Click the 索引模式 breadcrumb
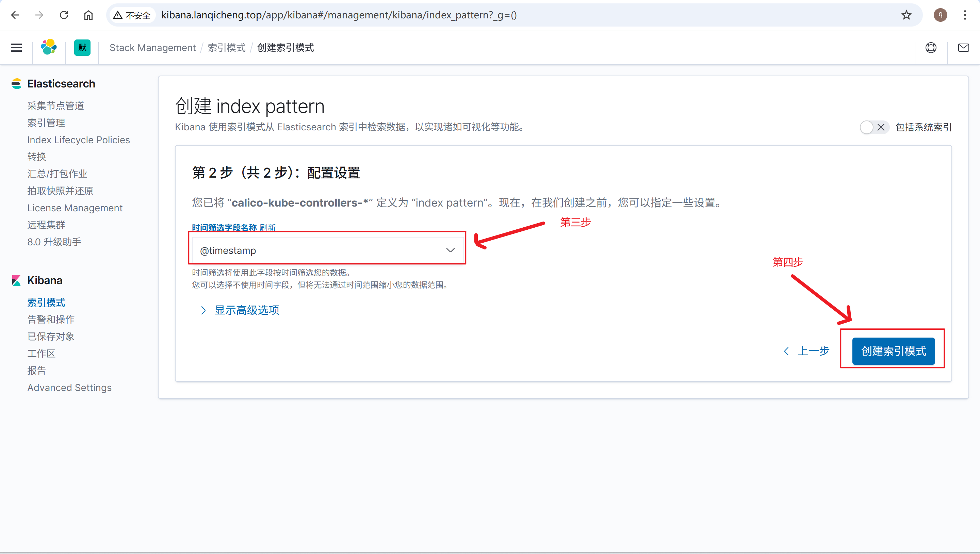Viewport: 980px width, 554px height. [227, 48]
